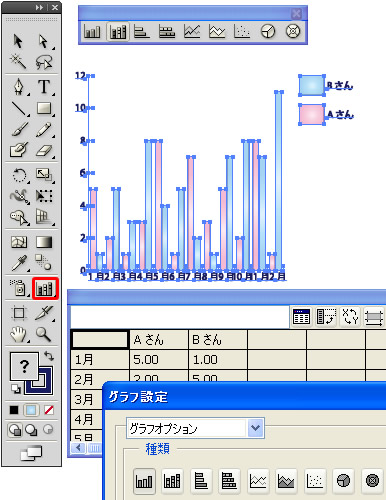Select the Pencil tool
Screen dimensions: 386x500
click(44, 129)
